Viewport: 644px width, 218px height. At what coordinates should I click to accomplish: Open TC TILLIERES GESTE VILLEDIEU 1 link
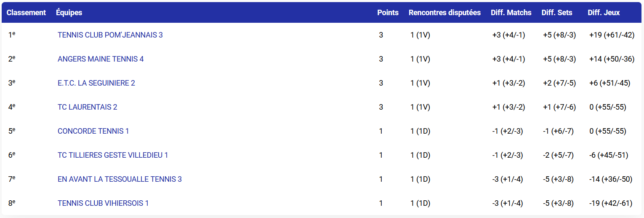(113, 155)
